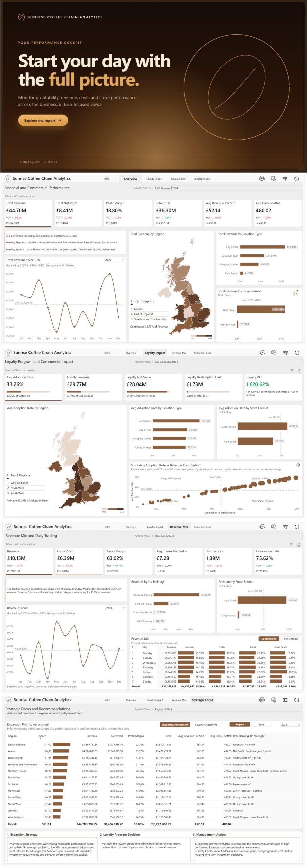The height and width of the screenshot is (868, 307).
Task: Open the AI assistant icon on the Strategic Focus page
Action: coord(262,700)
